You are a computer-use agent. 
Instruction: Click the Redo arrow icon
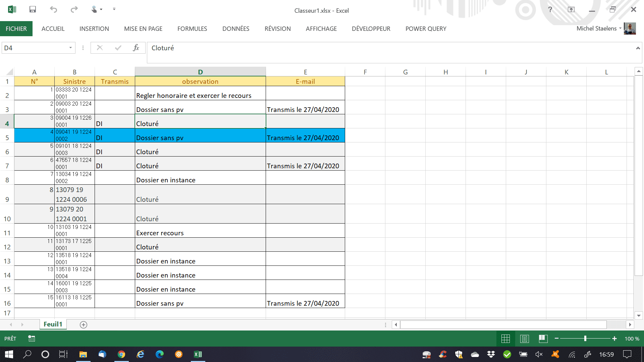point(74,9)
